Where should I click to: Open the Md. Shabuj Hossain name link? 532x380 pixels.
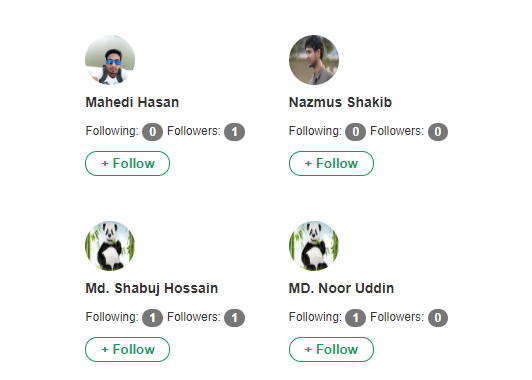[x=152, y=288]
